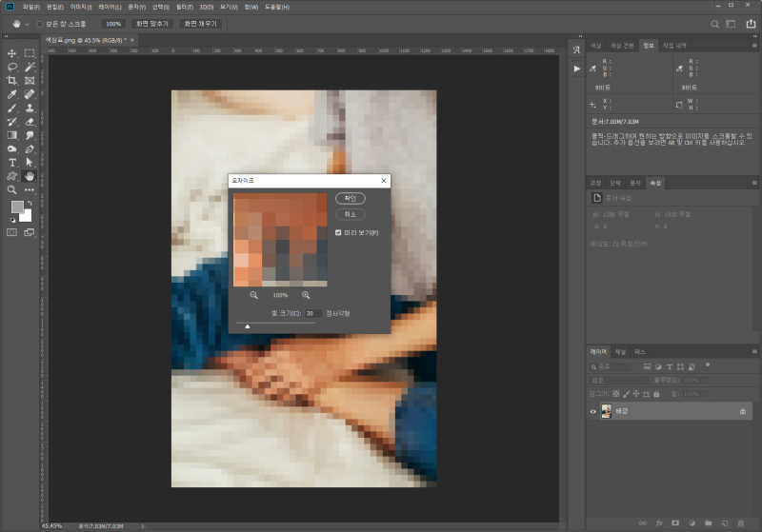Select the Smudge tool

click(30, 135)
